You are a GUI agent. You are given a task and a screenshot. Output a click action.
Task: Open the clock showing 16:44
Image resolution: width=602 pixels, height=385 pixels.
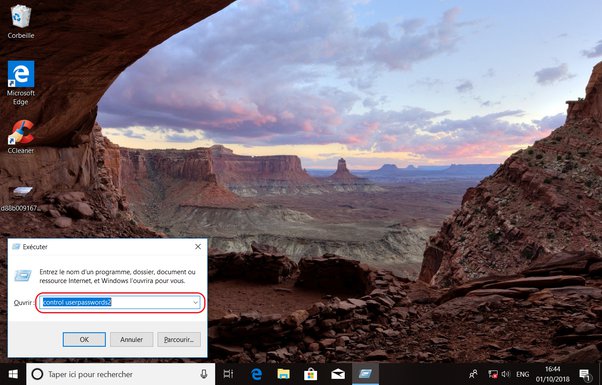click(552, 374)
